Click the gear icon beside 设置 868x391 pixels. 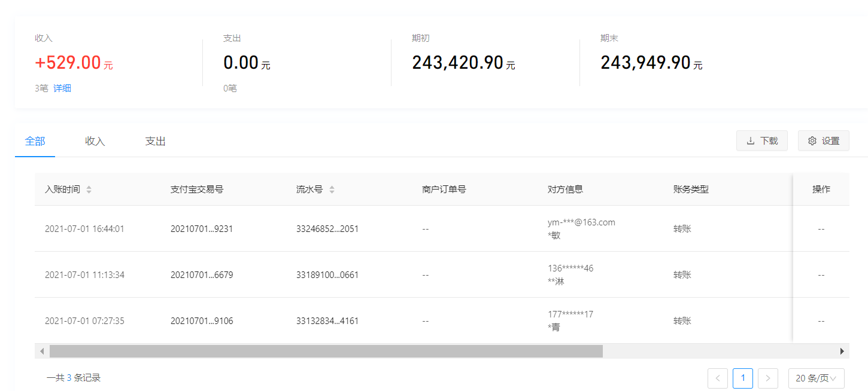(812, 141)
